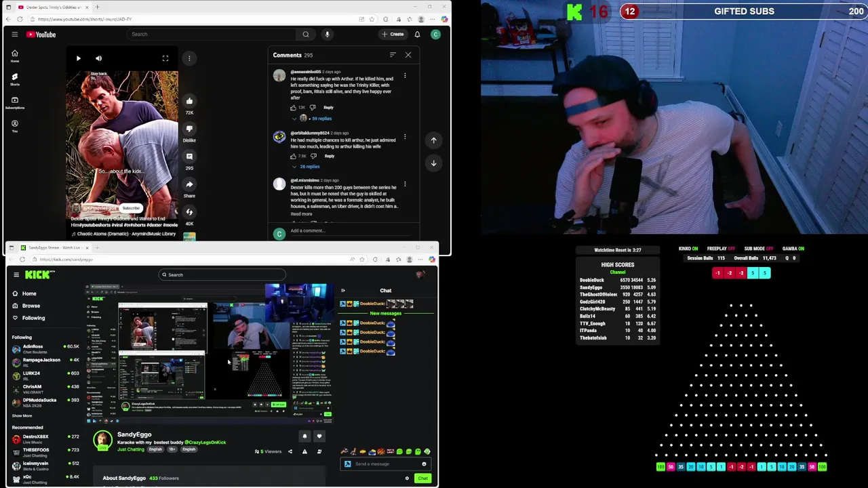
Task: Remix the Short using the 40K button
Action: click(189, 212)
